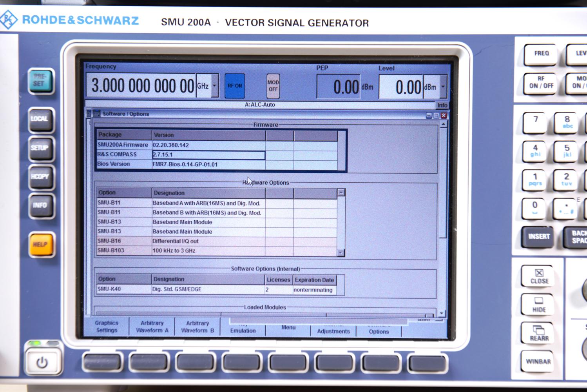The height and width of the screenshot is (392, 587).
Task: Select the SMU-K40 Dig. Std. GSM/EDGE row
Action: 217,290
